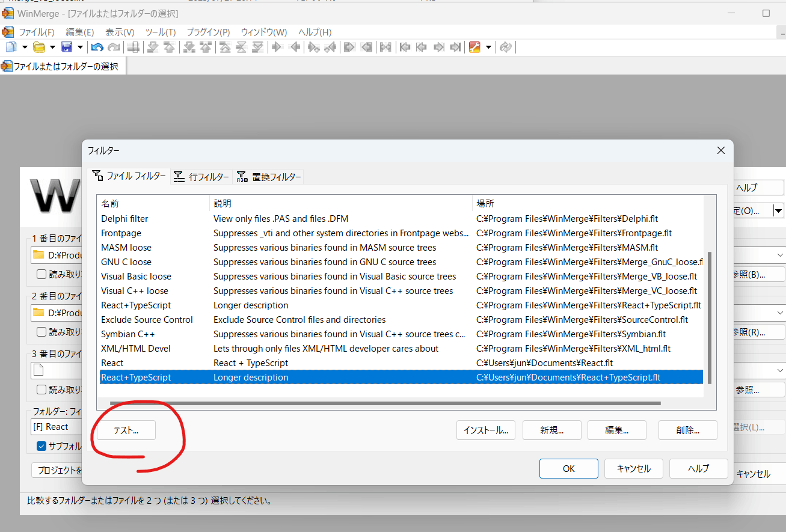Confirm the filter dialog with OK
Screen dimensions: 786x532
click(569, 469)
